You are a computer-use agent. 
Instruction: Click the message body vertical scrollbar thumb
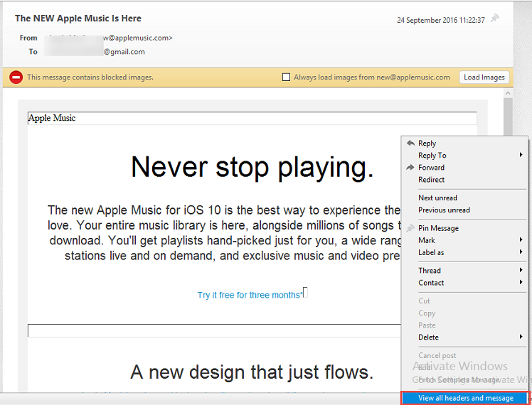pos(508,119)
